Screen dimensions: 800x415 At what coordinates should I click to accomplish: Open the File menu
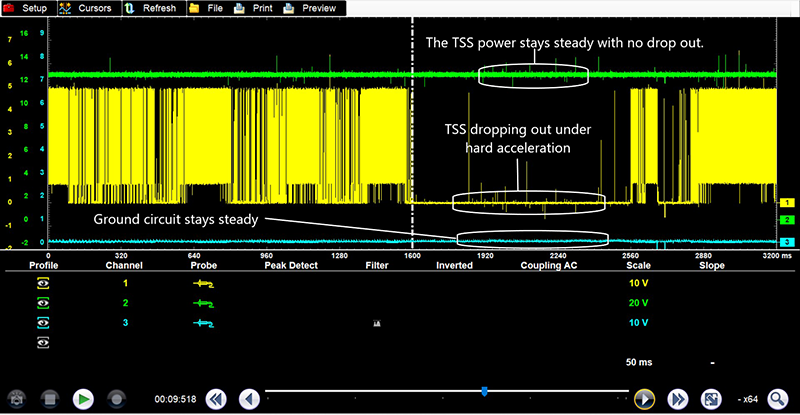(x=208, y=8)
